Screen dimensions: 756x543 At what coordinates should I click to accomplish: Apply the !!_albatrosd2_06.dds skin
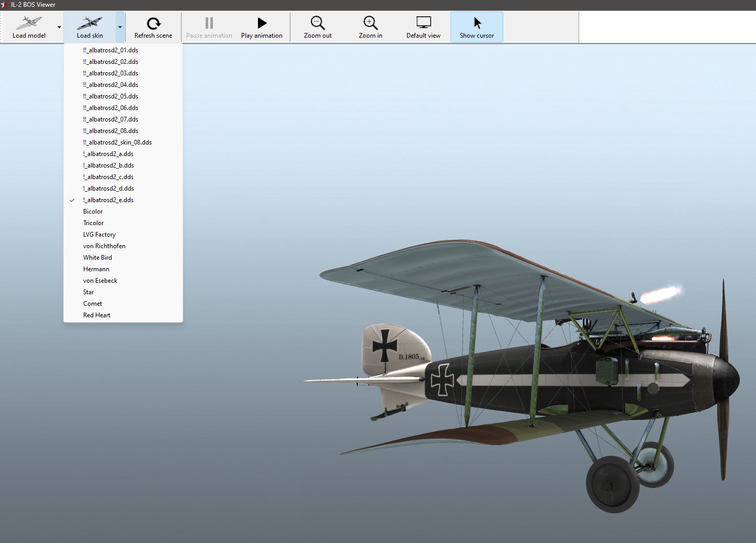click(123, 108)
